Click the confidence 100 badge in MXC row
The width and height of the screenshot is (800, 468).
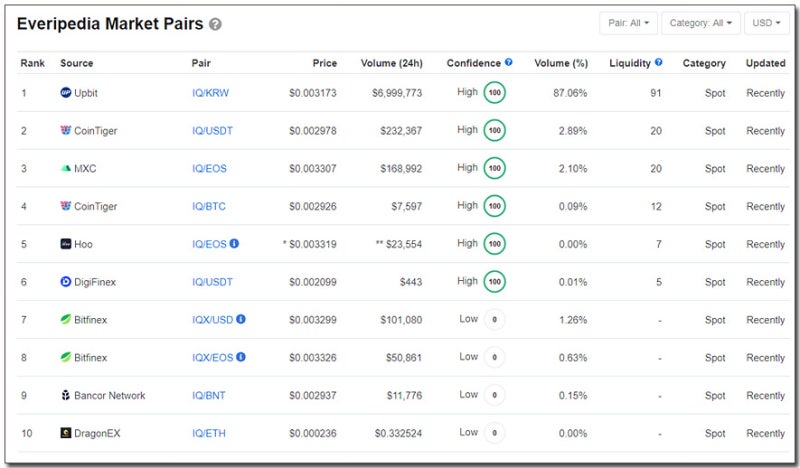coord(494,168)
